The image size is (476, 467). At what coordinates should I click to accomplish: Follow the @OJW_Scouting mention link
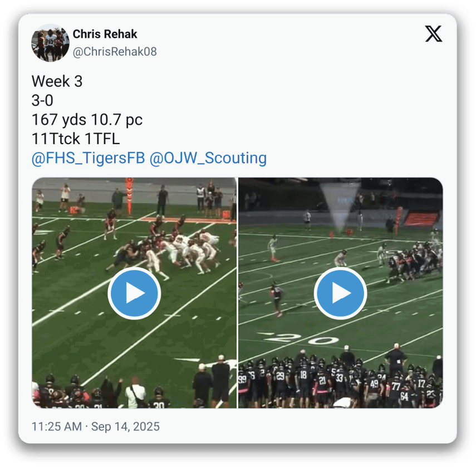[208, 158]
